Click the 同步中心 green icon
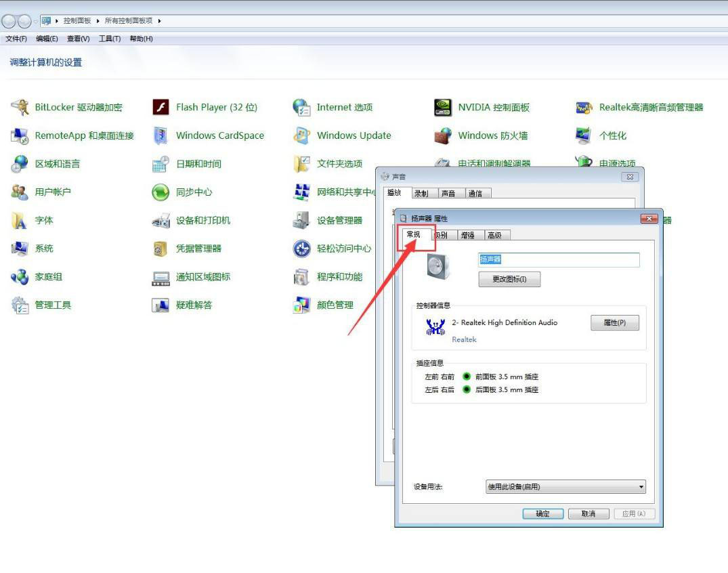Image resolution: width=728 pixels, height=573 pixels. coord(160,192)
